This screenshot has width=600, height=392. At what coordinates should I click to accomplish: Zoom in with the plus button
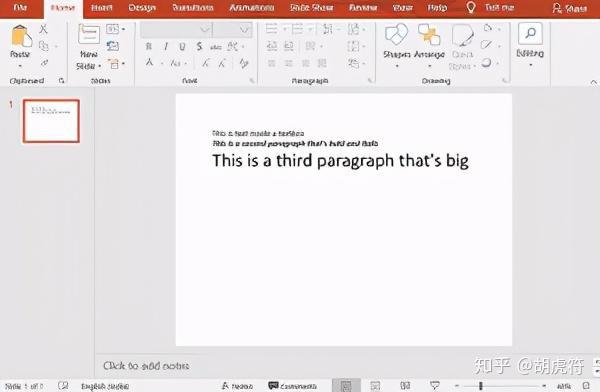544,386
